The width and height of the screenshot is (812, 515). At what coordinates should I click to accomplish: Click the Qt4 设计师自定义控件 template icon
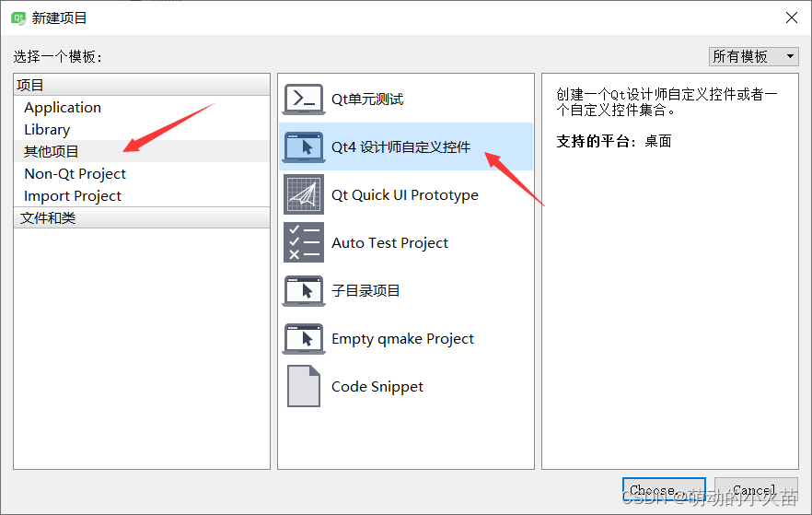pos(304,147)
